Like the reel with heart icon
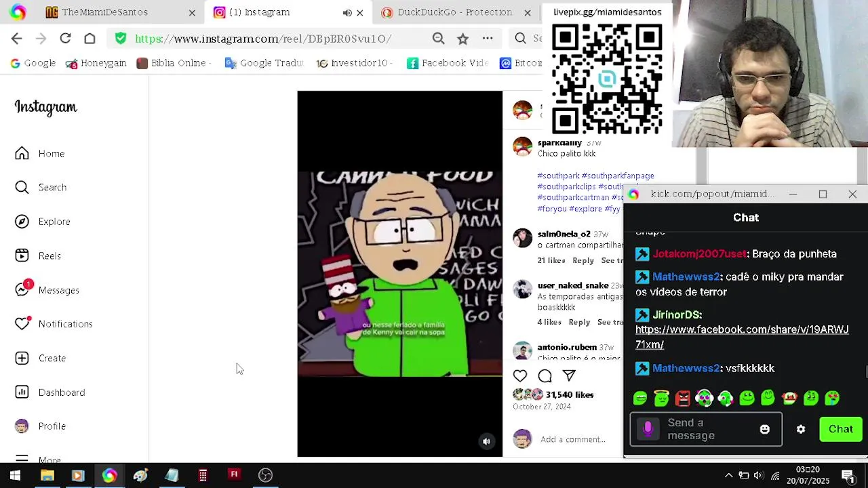The image size is (868, 488). (x=520, y=375)
